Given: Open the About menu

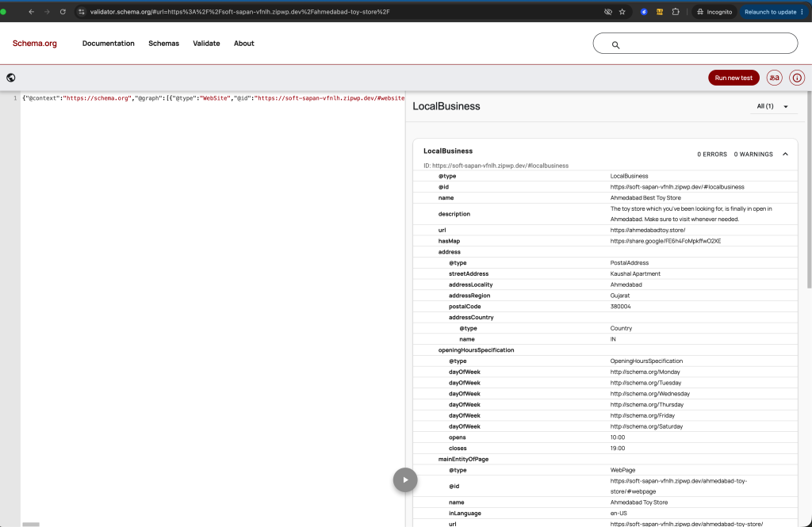Looking at the screenshot, I should (244, 44).
